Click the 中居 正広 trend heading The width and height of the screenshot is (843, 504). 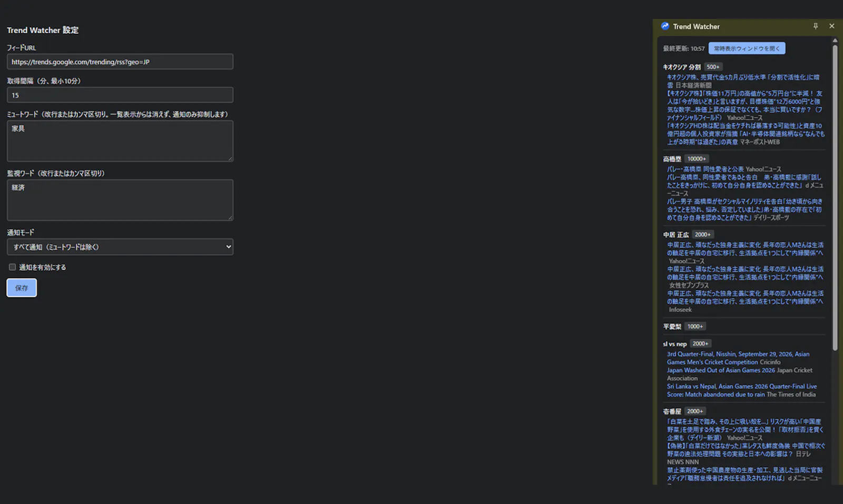tap(676, 234)
